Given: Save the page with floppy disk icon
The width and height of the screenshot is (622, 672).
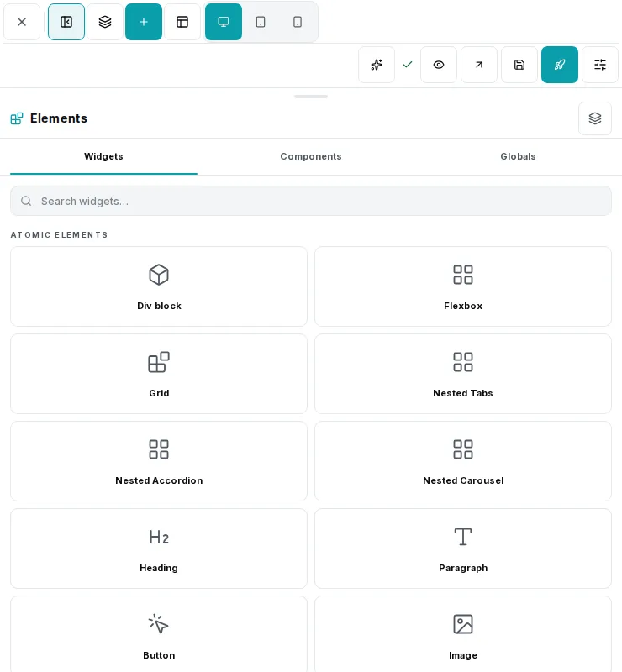Looking at the screenshot, I should click(x=519, y=65).
